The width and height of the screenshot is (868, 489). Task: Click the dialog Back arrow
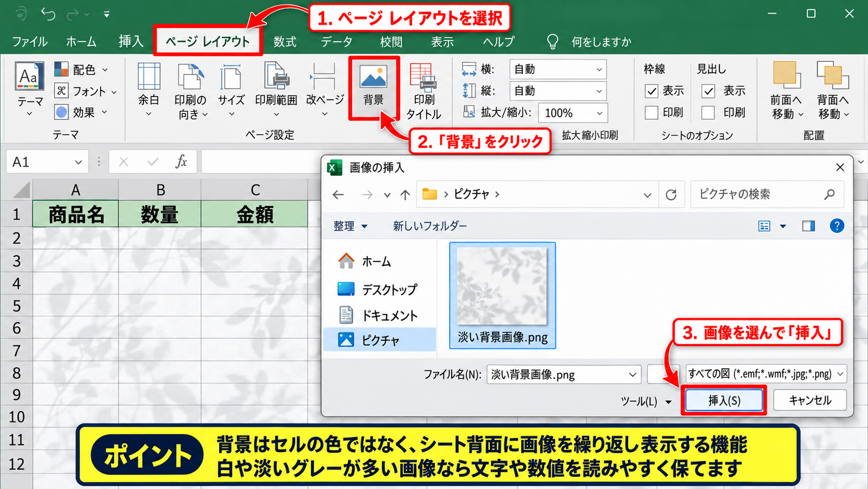[338, 195]
